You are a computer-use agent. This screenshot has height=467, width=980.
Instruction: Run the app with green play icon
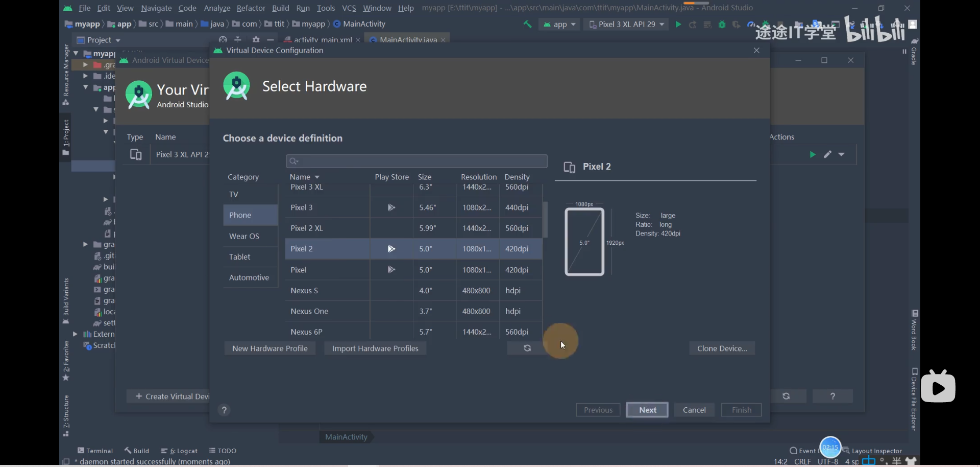[678, 24]
